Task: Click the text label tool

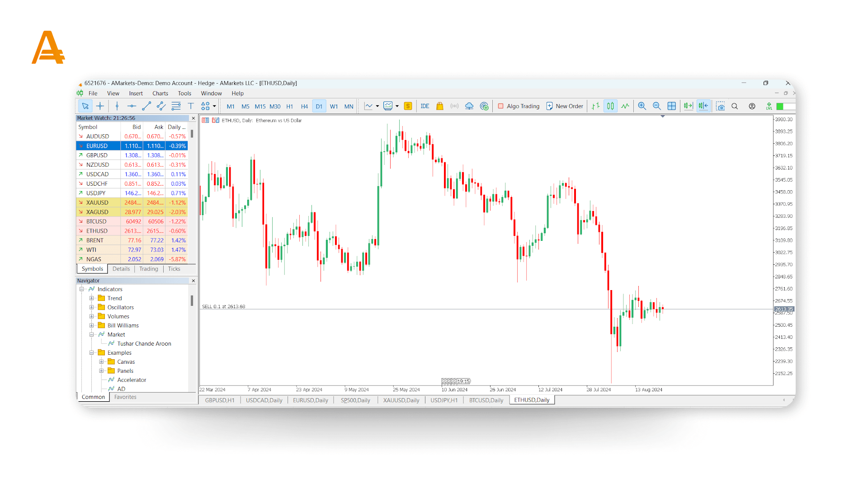Action: [191, 106]
